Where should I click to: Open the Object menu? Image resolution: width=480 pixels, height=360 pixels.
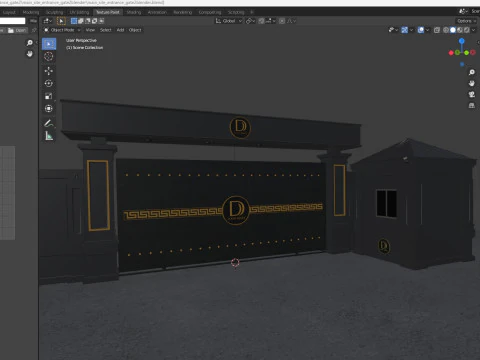click(x=135, y=30)
